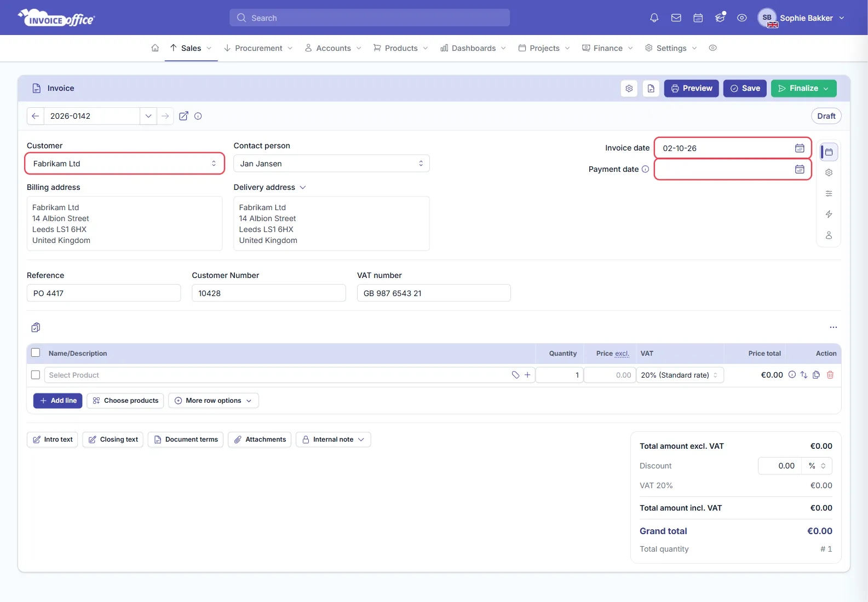Go to previous invoice with left arrow

click(36, 116)
